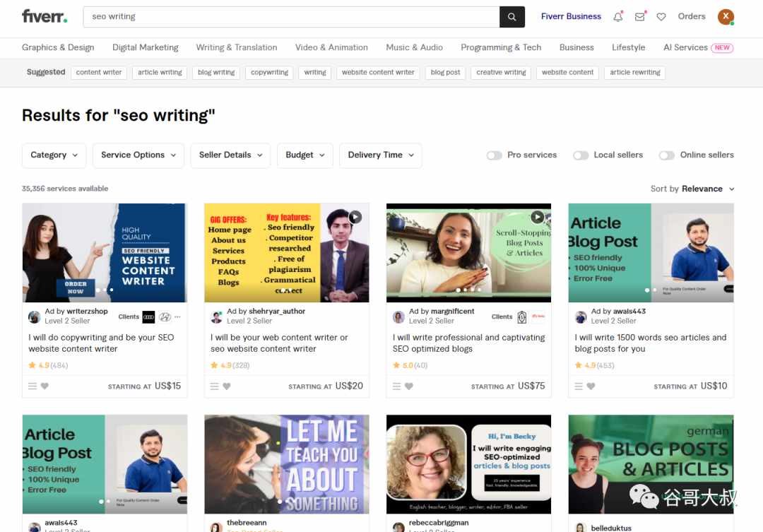Viewport: 763px width, 532px height.
Task: Play video on margnificent gig
Action: click(x=537, y=217)
